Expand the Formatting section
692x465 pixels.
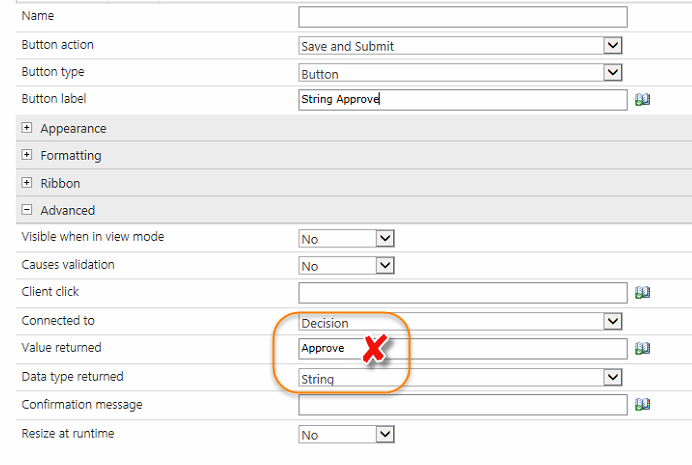click(x=26, y=156)
